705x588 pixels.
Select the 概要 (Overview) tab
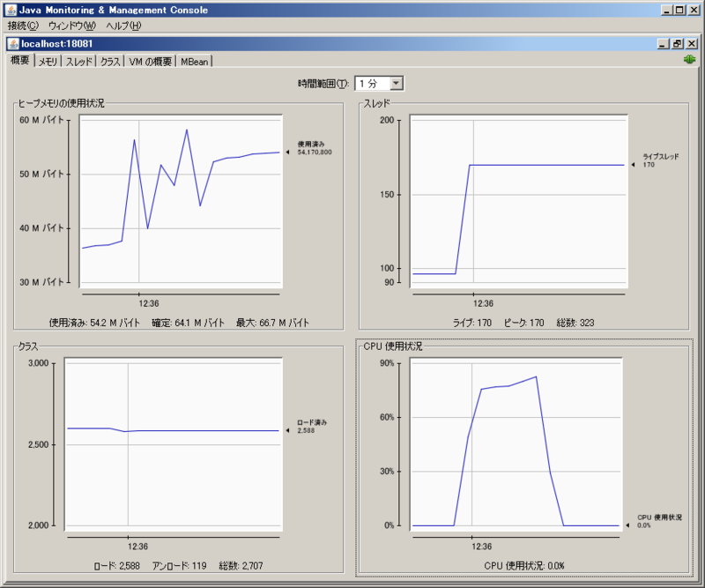pyautogui.click(x=20, y=60)
